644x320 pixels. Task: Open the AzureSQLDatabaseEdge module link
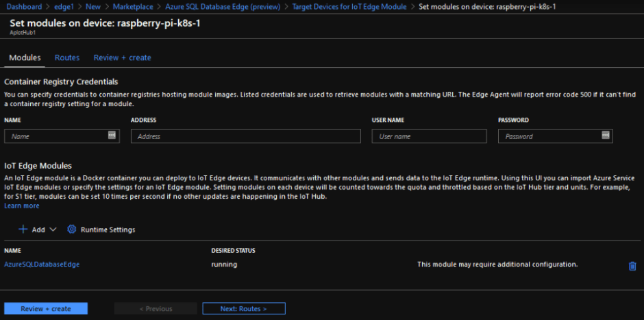coord(42,264)
